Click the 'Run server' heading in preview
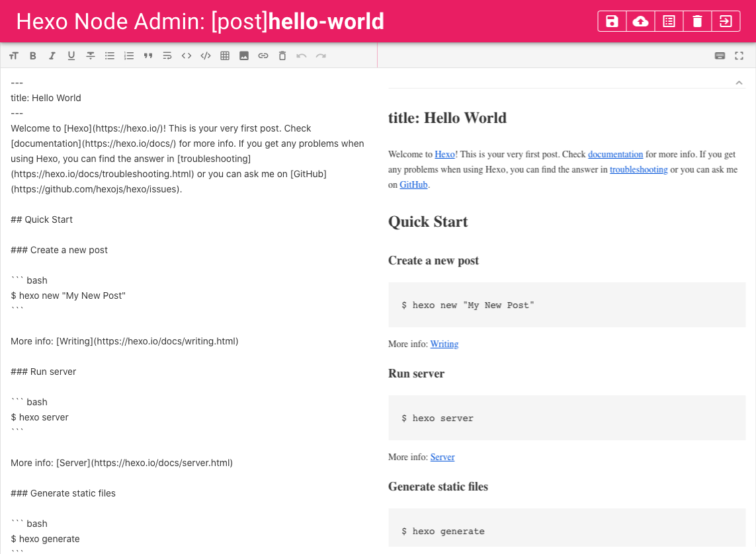The width and height of the screenshot is (756, 554). tap(417, 374)
